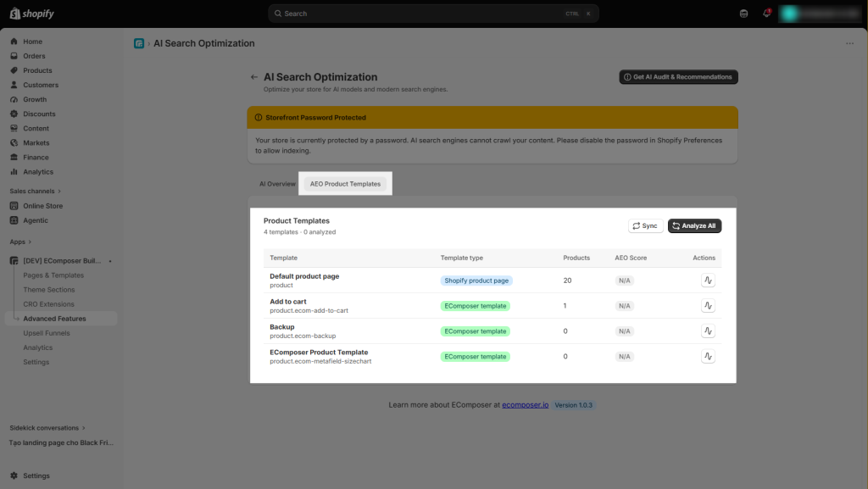Open the ecomposer.io link
Image resolution: width=868 pixels, height=489 pixels.
[x=525, y=405]
